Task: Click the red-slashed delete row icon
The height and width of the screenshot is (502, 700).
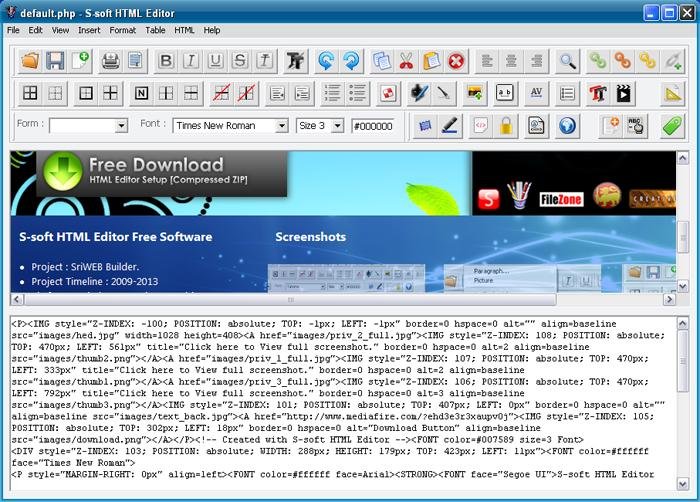Action: 221,93
